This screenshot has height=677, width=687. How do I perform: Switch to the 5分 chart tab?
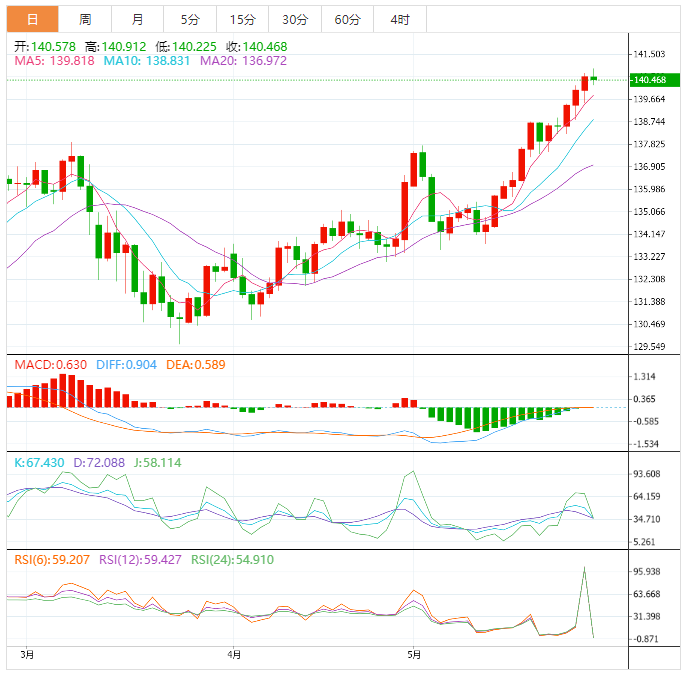point(190,19)
